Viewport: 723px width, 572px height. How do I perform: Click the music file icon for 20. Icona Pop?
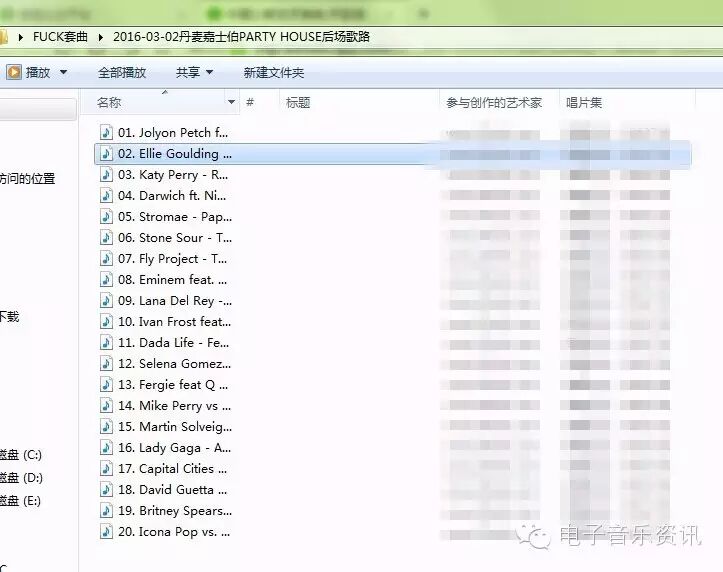point(107,531)
